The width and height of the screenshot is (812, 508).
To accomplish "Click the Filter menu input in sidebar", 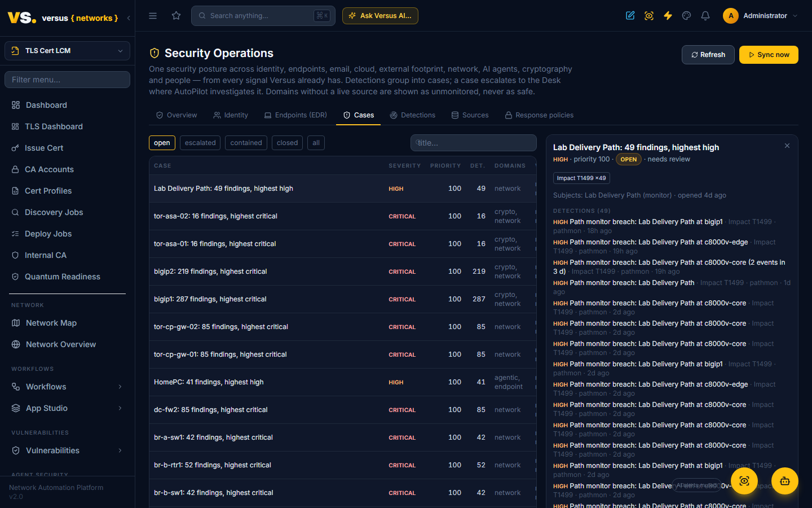I will tap(68, 80).
